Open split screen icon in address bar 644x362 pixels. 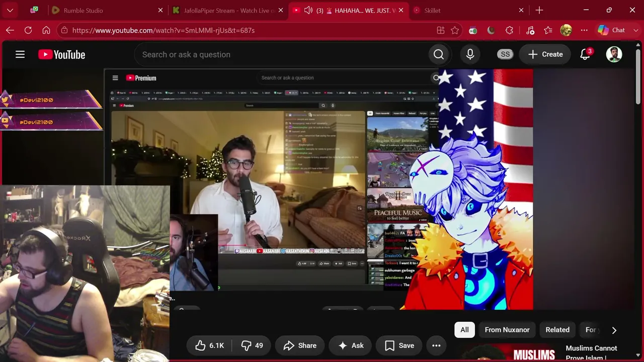pos(441,30)
